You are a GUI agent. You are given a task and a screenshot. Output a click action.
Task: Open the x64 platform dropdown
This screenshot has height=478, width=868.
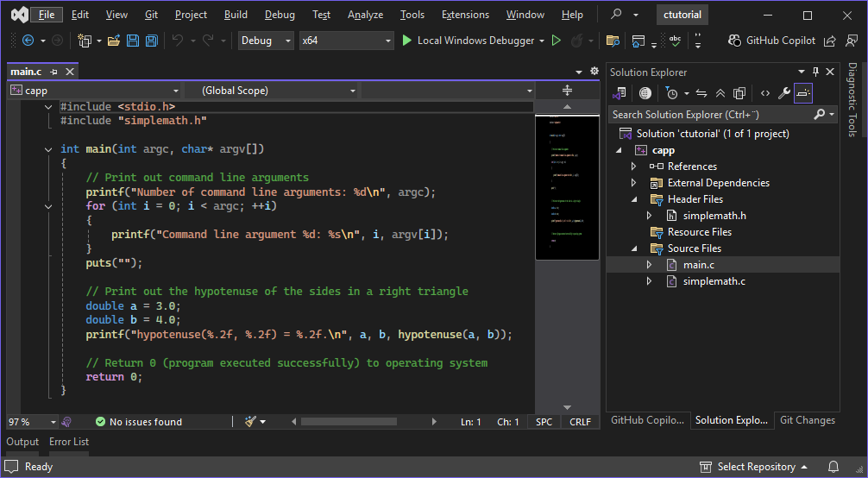point(346,41)
